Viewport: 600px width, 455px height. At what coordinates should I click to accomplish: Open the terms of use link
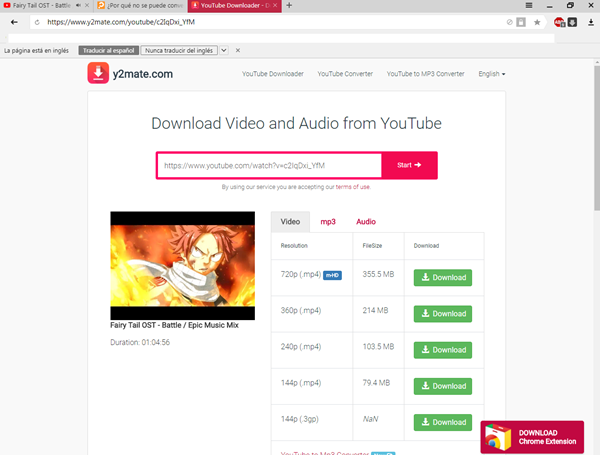pos(352,187)
